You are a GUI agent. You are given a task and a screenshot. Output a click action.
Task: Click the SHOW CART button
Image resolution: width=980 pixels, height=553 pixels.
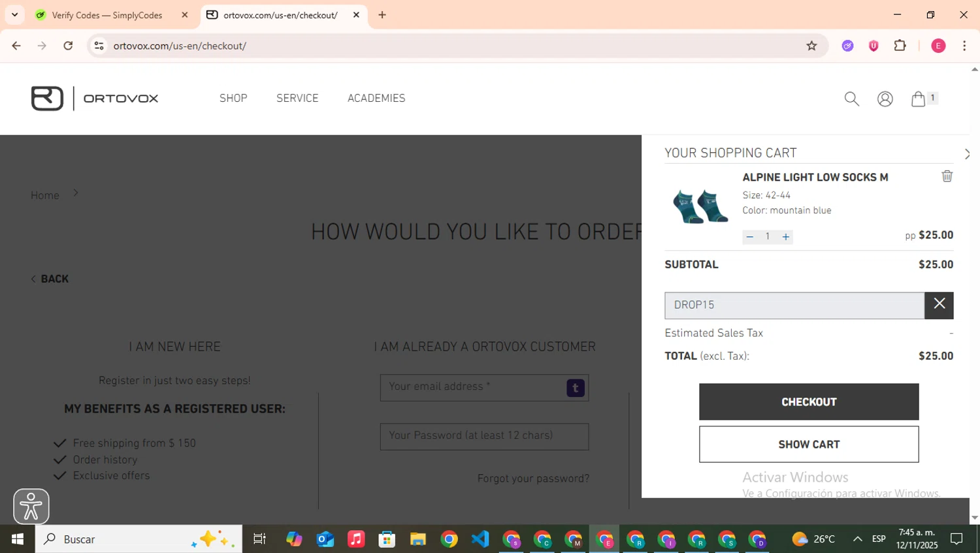click(x=809, y=445)
